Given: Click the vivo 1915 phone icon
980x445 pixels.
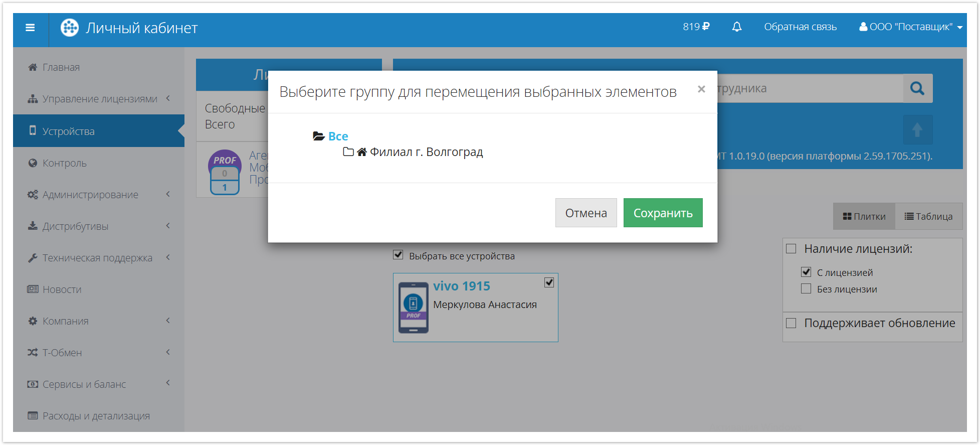Looking at the screenshot, I should point(413,308).
